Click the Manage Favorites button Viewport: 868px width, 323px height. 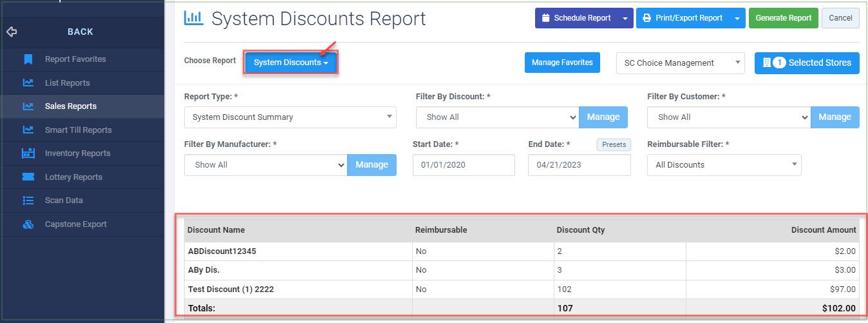click(562, 63)
